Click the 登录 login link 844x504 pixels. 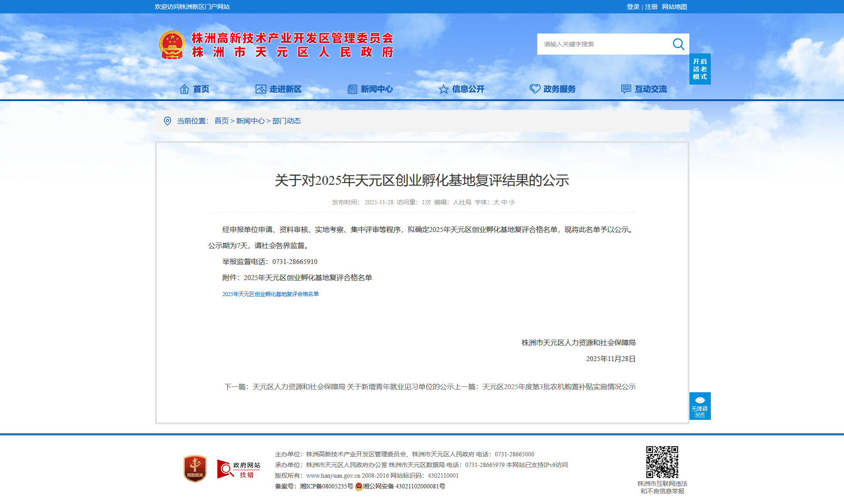tap(632, 7)
